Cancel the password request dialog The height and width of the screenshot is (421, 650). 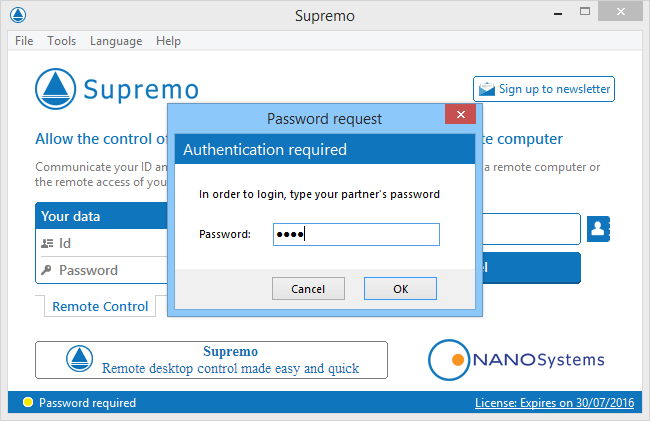pyautogui.click(x=308, y=288)
